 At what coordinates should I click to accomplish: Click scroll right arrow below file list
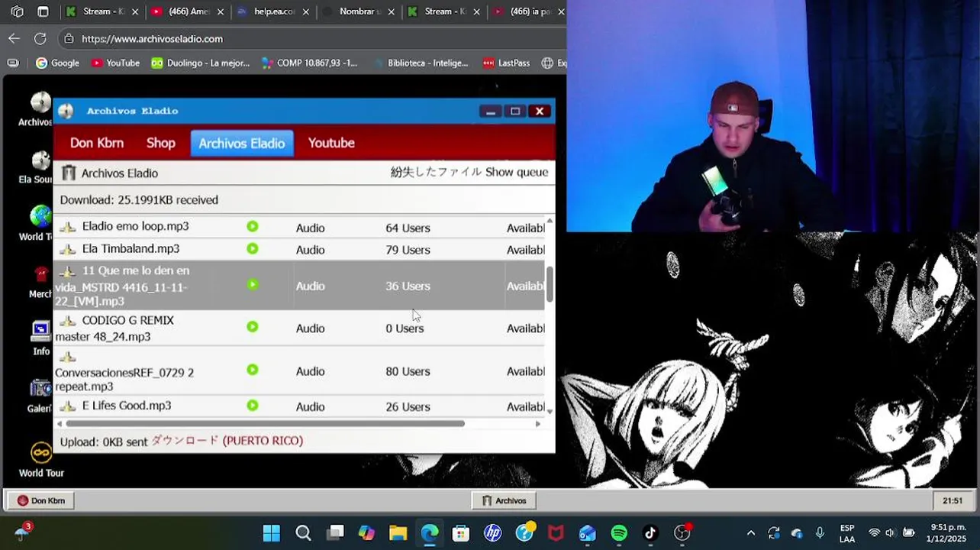[537, 423]
